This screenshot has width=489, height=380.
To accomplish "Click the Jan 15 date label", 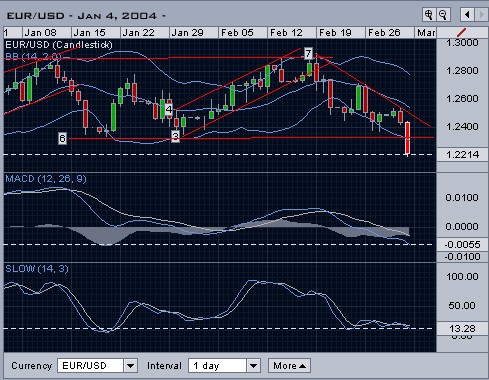I will tap(89, 33).
